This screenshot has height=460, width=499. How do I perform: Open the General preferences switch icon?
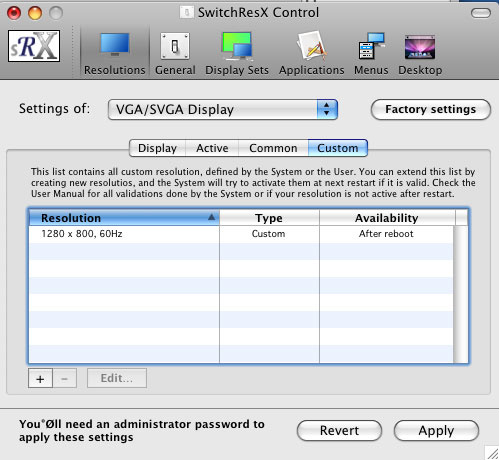(175, 46)
